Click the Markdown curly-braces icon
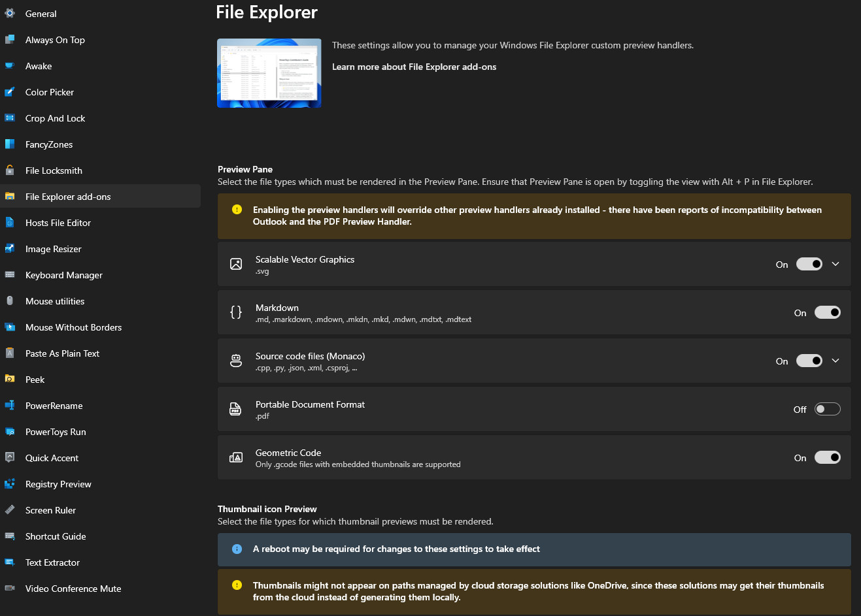861x616 pixels. point(236,312)
